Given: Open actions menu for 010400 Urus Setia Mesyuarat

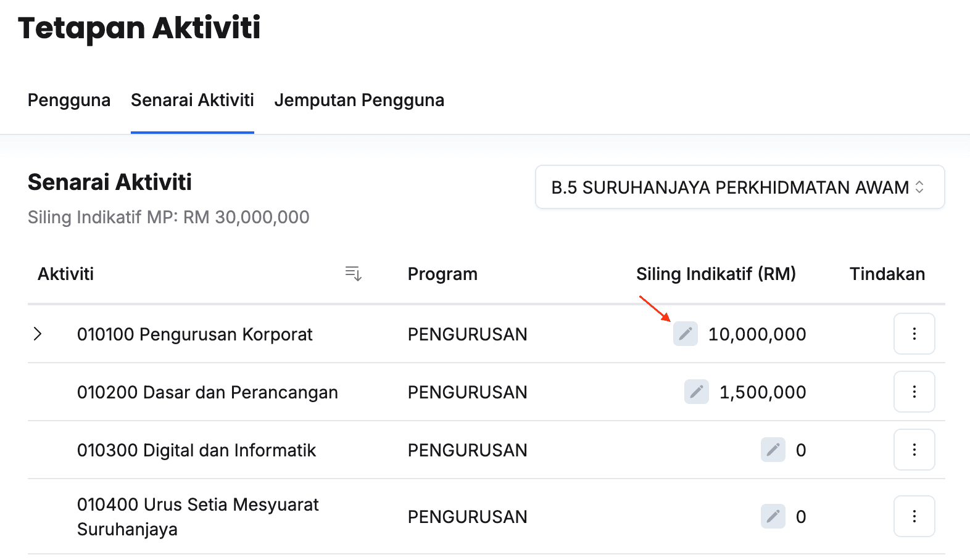Looking at the screenshot, I should tap(914, 516).
